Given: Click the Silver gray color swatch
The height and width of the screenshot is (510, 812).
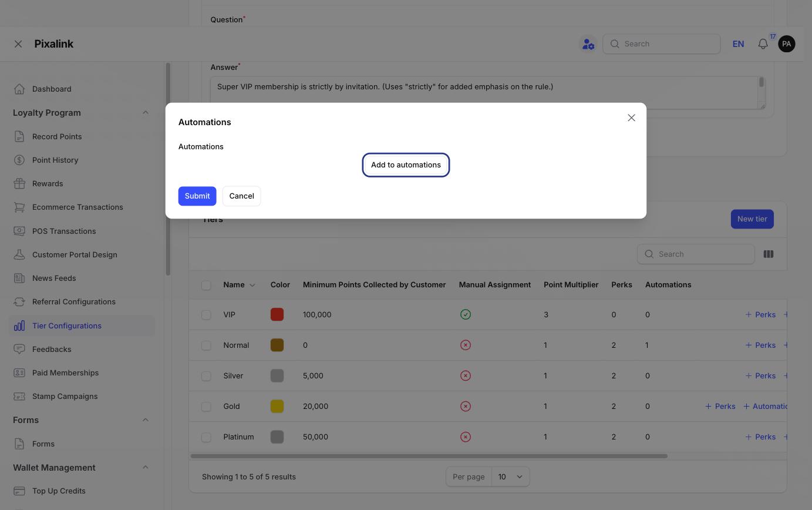Looking at the screenshot, I should [x=277, y=376].
